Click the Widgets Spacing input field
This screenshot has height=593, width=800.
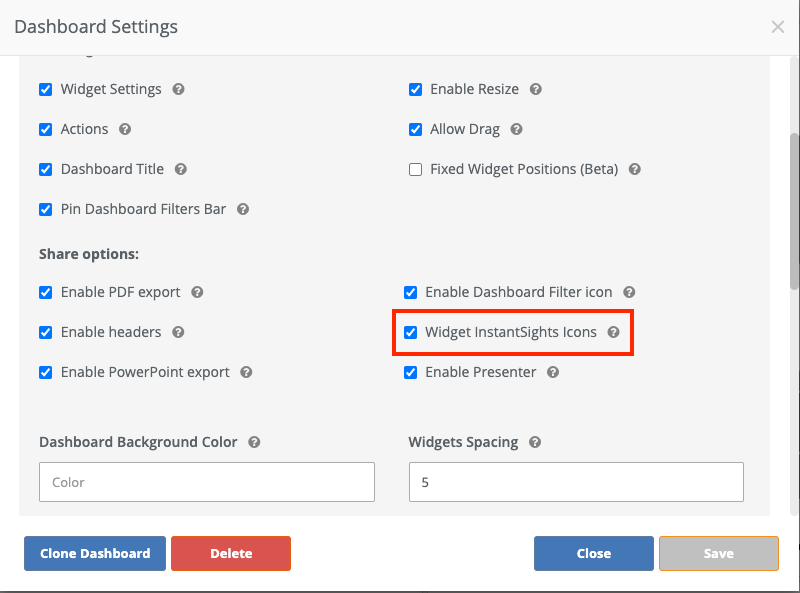tap(576, 482)
